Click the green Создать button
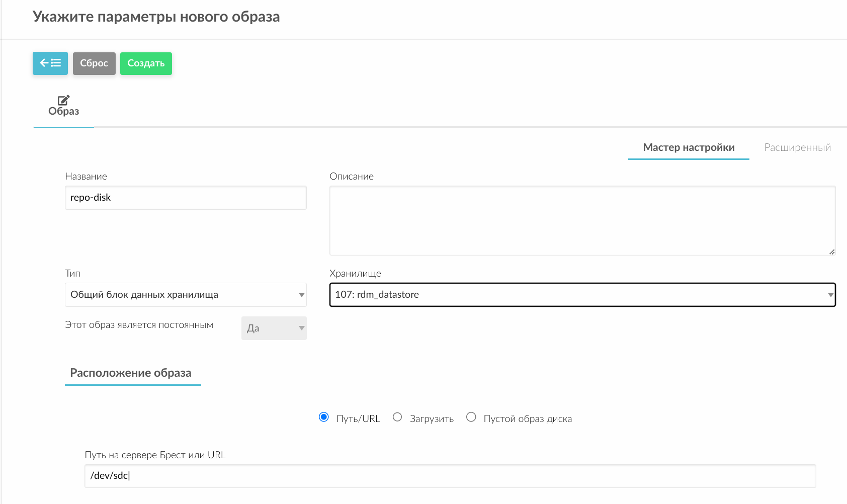This screenshot has height=504, width=847. pos(146,63)
